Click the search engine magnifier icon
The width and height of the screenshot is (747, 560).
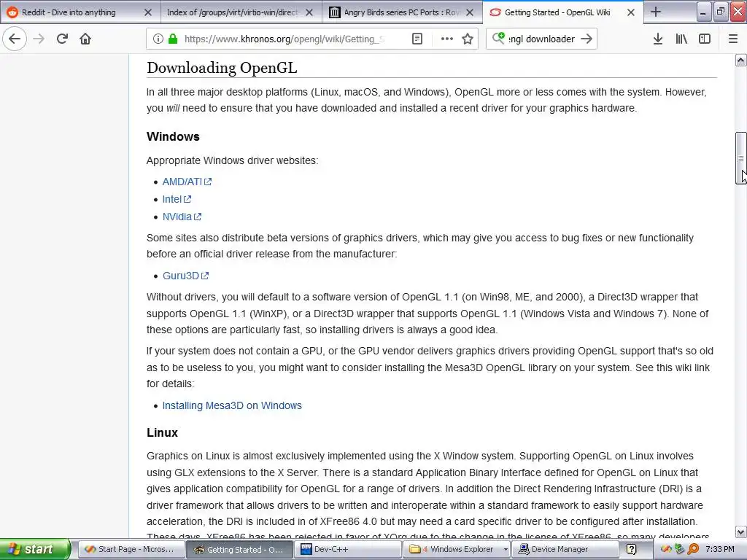click(x=498, y=38)
